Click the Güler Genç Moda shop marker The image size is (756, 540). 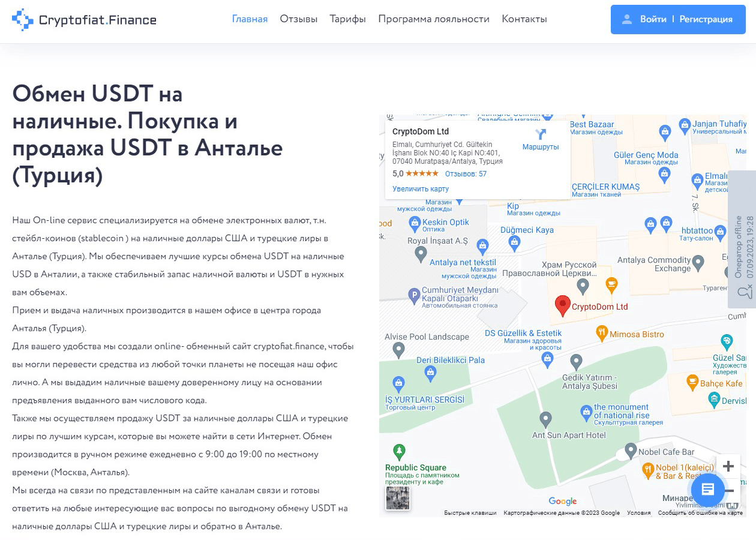664,175
